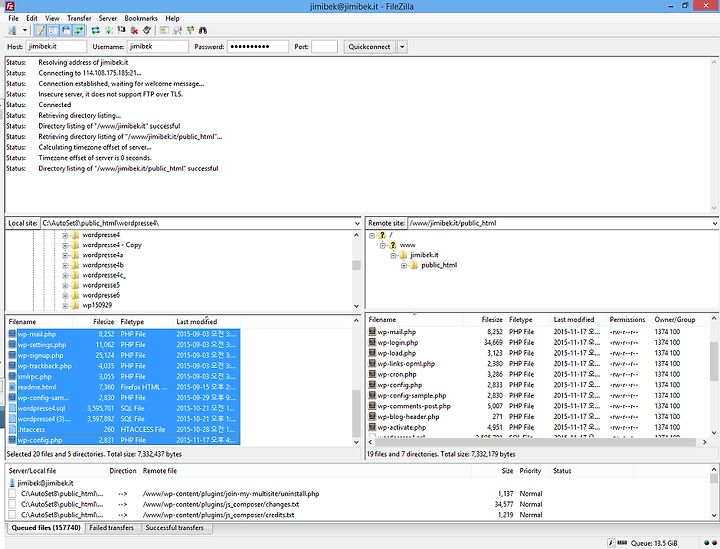
Task: Open the Quickconnect history dropdown
Action: pos(402,47)
